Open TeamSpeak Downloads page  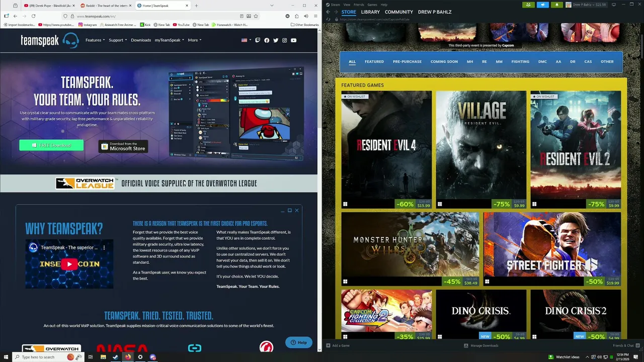[141, 40]
